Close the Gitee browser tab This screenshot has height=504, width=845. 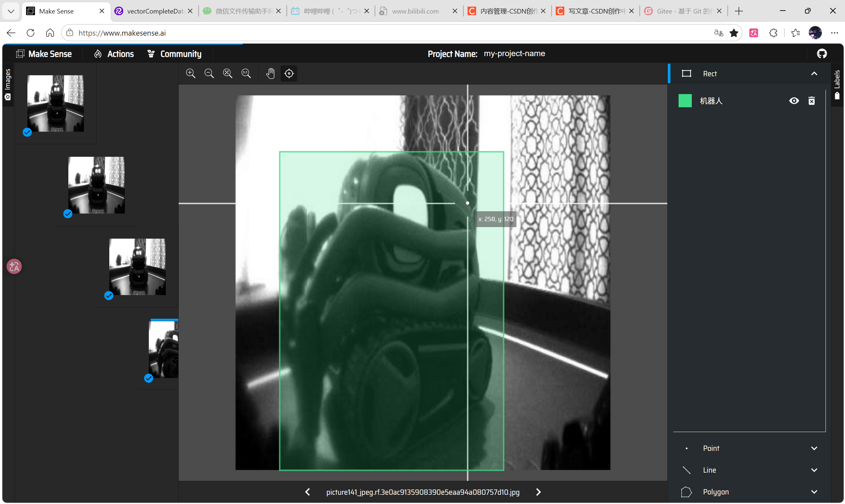pyautogui.click(x=719, y=11)
